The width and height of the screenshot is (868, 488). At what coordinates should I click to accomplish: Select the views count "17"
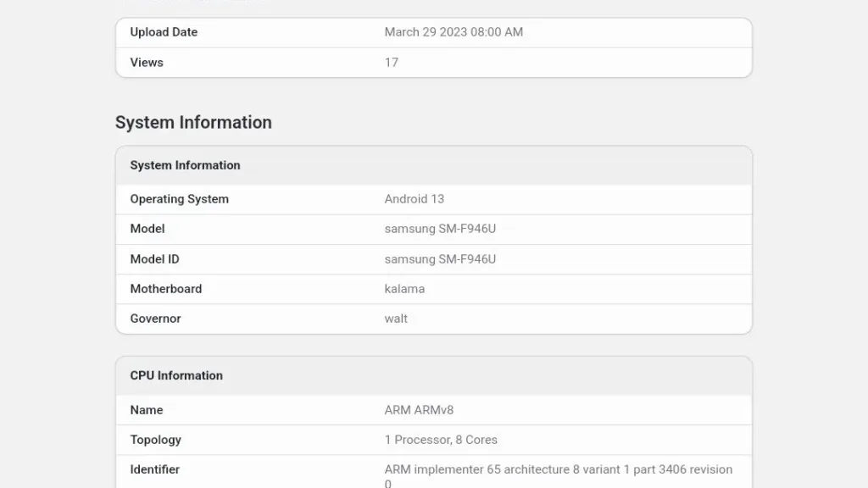pyautogui.click(x=392, y=63)
